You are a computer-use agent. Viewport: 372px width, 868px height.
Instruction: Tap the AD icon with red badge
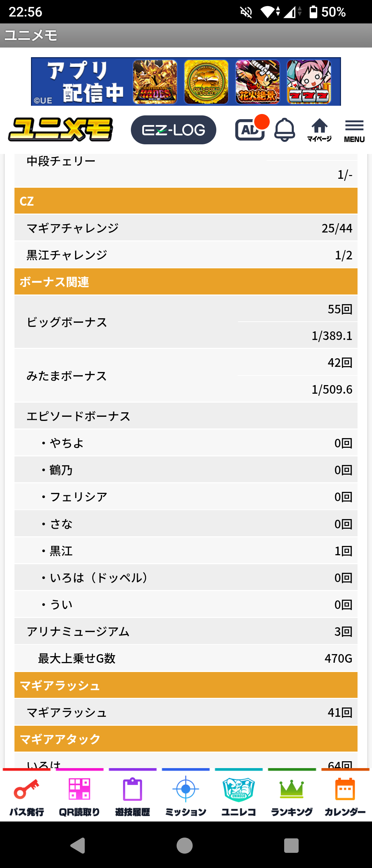tap(250, 130)
